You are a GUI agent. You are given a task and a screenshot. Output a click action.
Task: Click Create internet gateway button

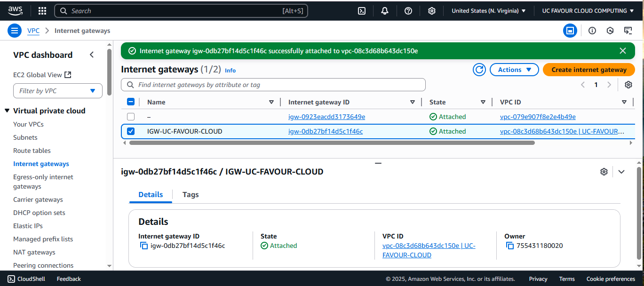pyautogui.click(x=589, y=70)
